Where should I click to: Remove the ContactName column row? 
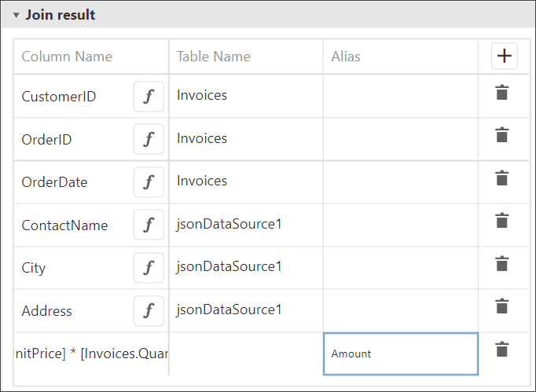click(502, 221)
